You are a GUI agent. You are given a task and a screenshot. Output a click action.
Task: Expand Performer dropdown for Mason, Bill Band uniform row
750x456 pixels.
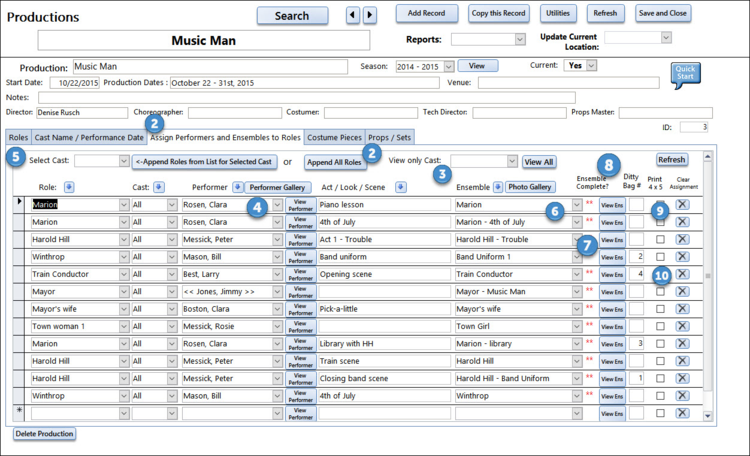coord(277,256)
